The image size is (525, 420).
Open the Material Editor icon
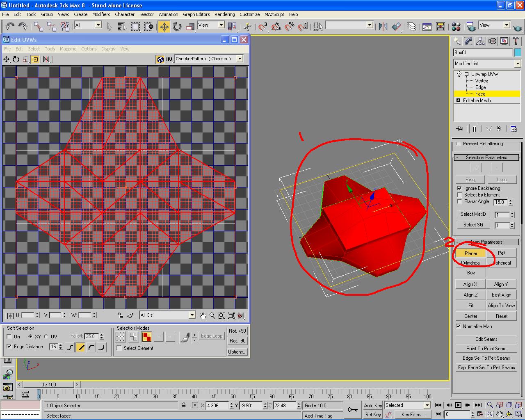pos(456,27)
